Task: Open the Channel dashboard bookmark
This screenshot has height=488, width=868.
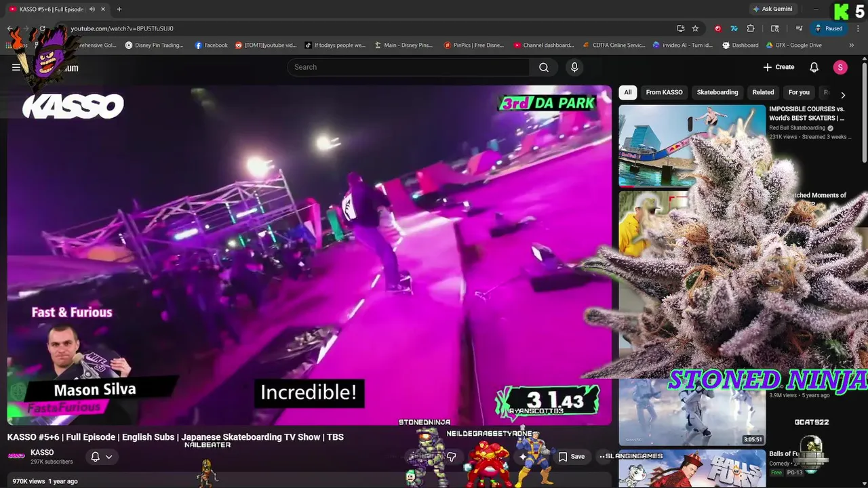Action: 544,45
